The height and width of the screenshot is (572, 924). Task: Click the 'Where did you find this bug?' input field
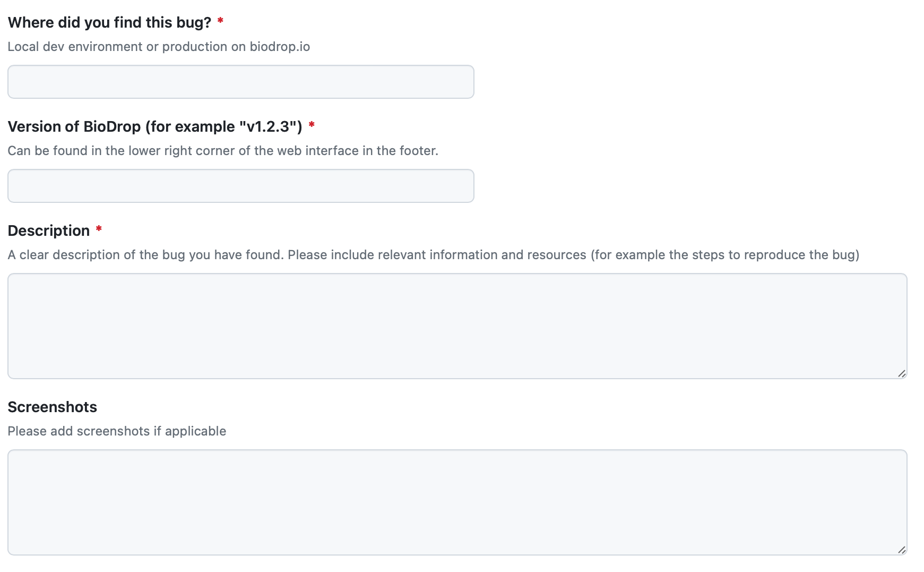pyautogui.click(x=240, y=82)
